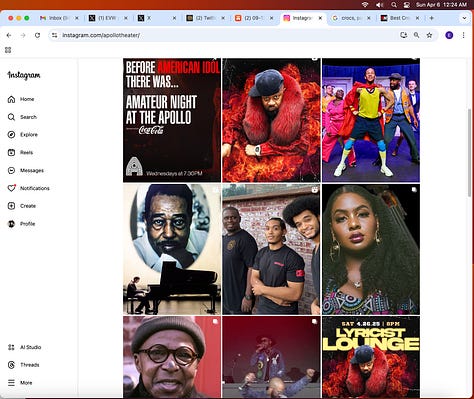Switch to the (2) Twitch tab
The height and width of the screenshot is (399, 474).
pyautogui.click(x=205, y=18)
